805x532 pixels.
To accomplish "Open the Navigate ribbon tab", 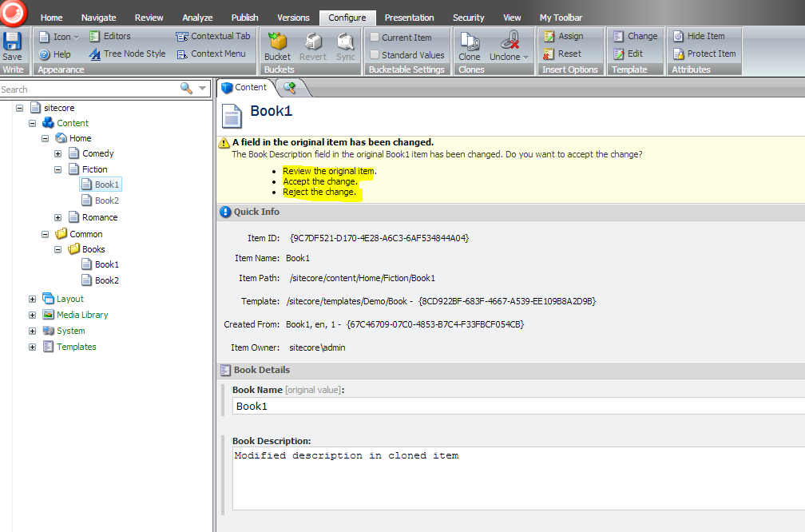I will coord(98,18).
